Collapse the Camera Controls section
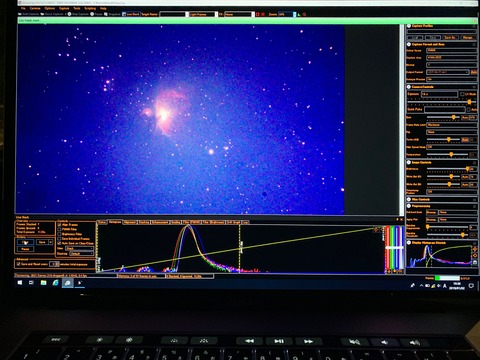This screenshot has width=480, height=360. click(409, 87)
